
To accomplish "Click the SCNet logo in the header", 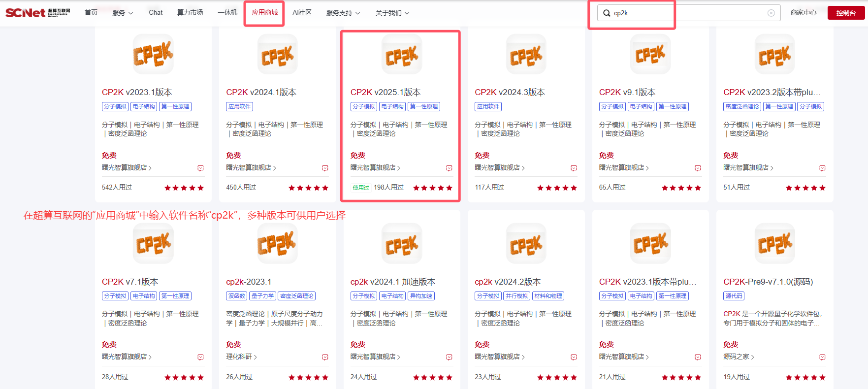I will tap(37, 13).
